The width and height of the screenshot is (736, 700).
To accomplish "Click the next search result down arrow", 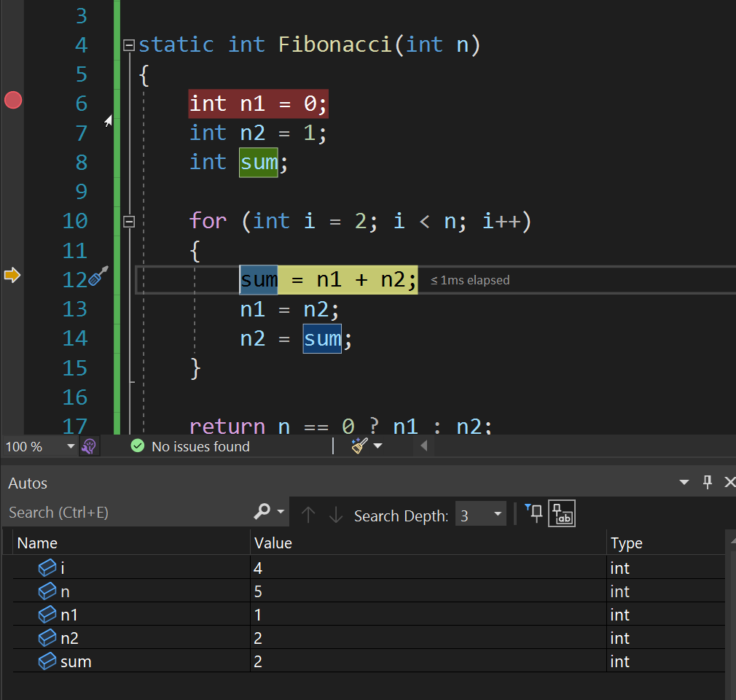I will (x=335, y=515).
